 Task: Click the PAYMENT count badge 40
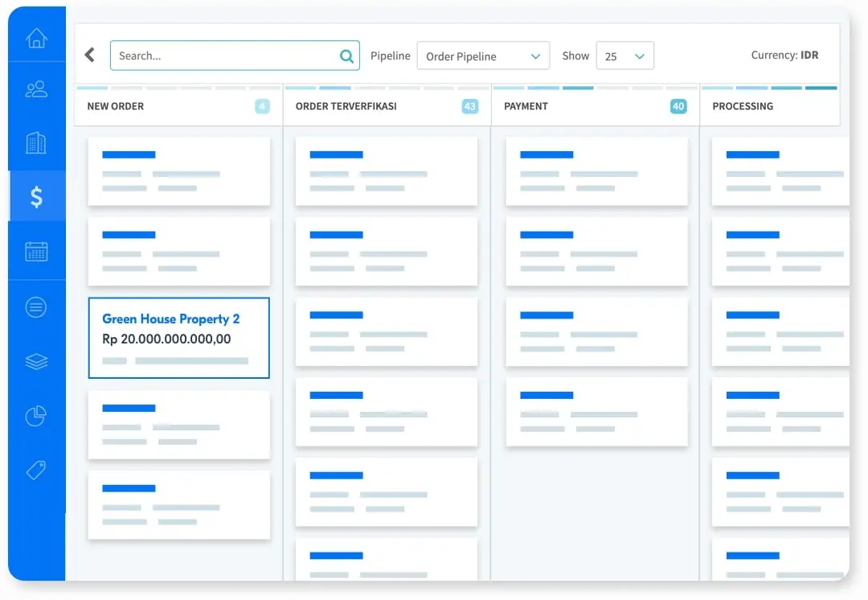coord(678,106)
